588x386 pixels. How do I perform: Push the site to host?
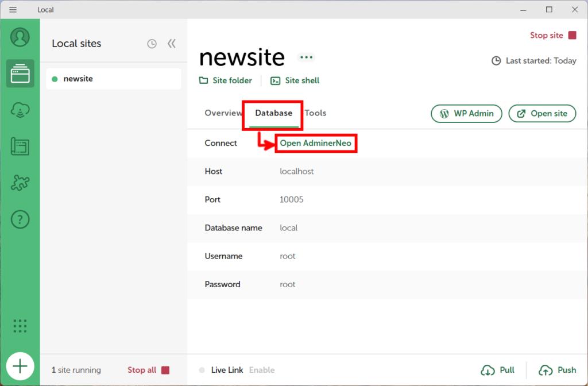[x=557, y=370]
